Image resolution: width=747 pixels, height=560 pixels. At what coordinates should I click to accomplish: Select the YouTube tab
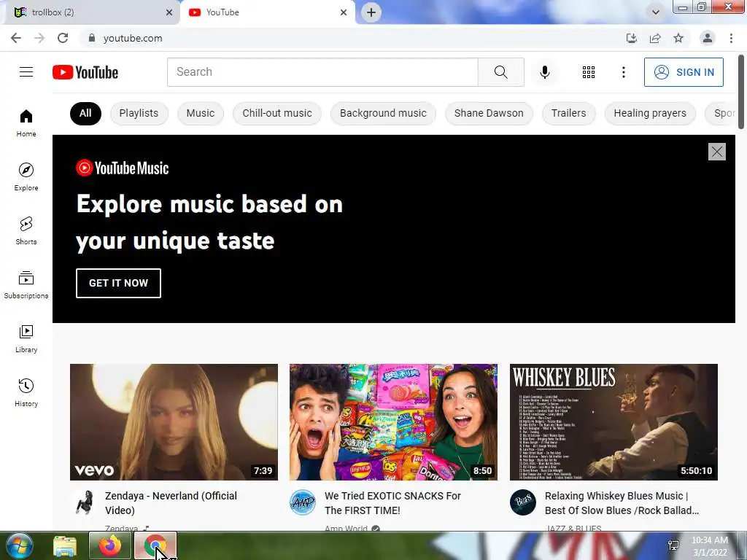(x=268, y=12)
